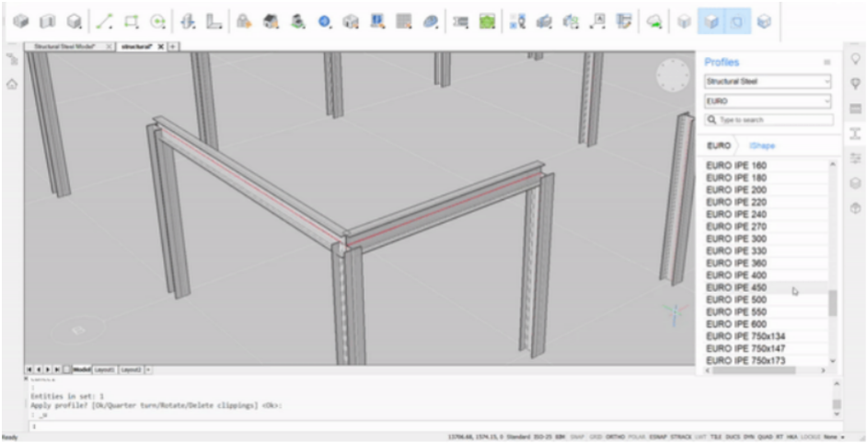Click the home icon on the left edge
The width and height of the screenshot is (868, 443).
click(12, 84)
